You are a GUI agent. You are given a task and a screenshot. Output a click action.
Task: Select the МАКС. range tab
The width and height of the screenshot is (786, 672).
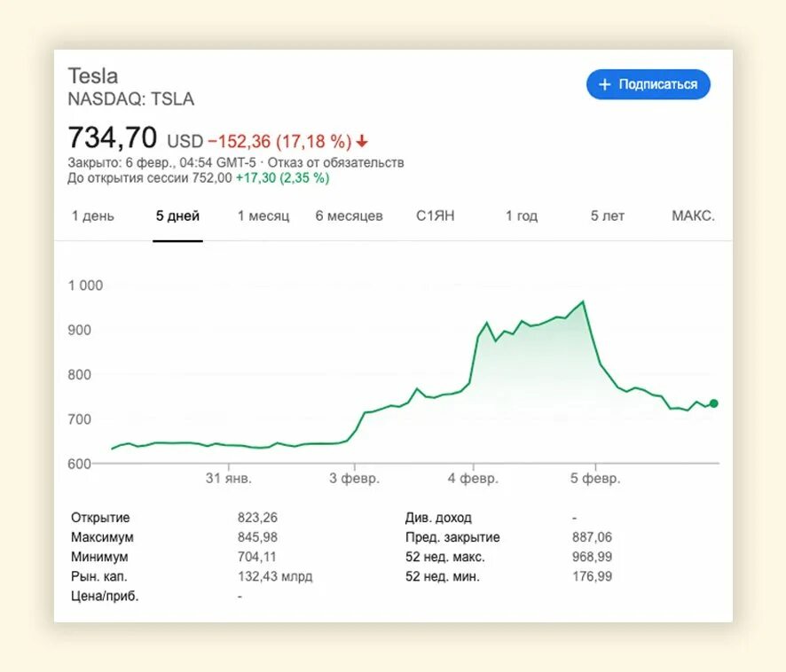[x=693, y=216]
